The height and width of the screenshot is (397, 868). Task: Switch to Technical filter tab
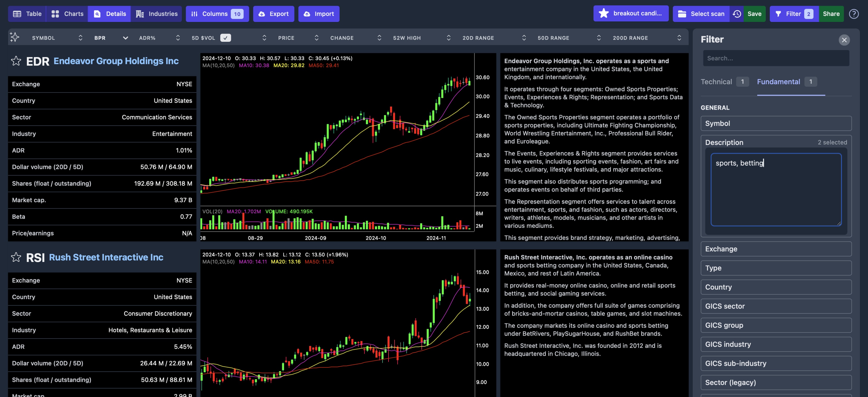pyautogui.click(x=725, y=82)
